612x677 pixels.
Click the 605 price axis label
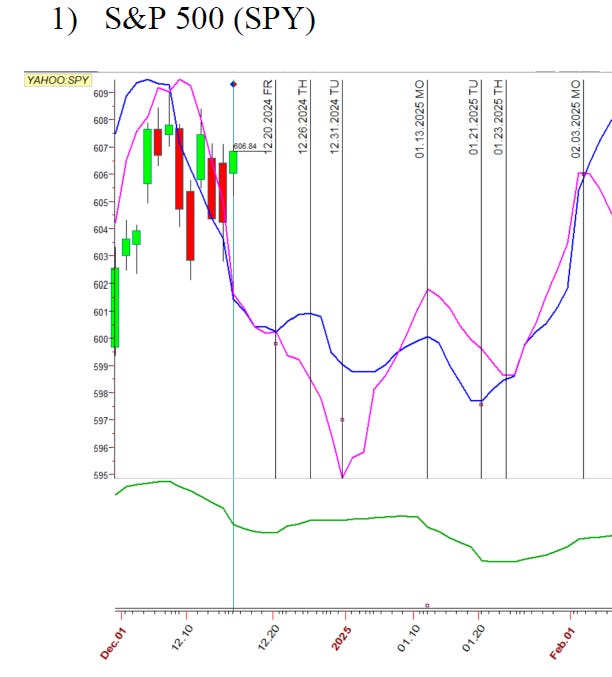tap(100, 202)
